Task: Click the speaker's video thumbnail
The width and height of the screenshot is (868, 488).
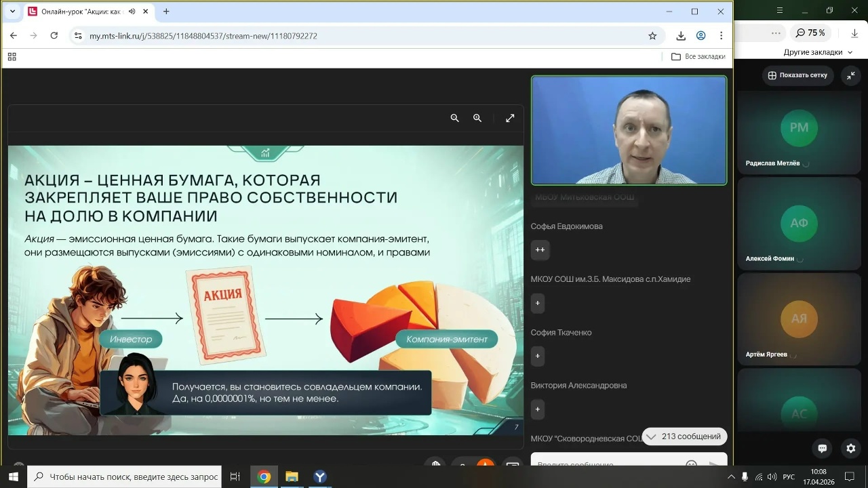Action: pos(629,130)
